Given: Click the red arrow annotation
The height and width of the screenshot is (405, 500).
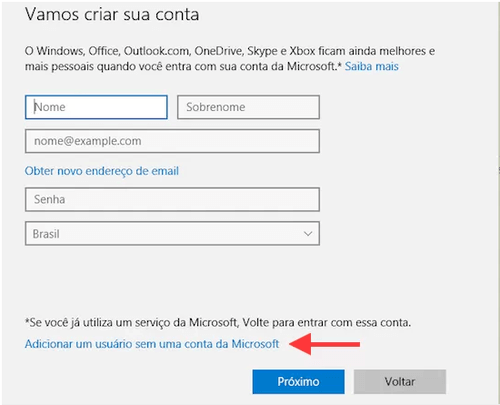Looking at the screenshot, I should point(324,344).
